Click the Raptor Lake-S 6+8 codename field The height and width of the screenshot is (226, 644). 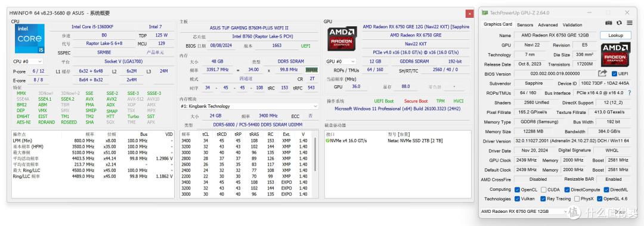tap(104, 43)
